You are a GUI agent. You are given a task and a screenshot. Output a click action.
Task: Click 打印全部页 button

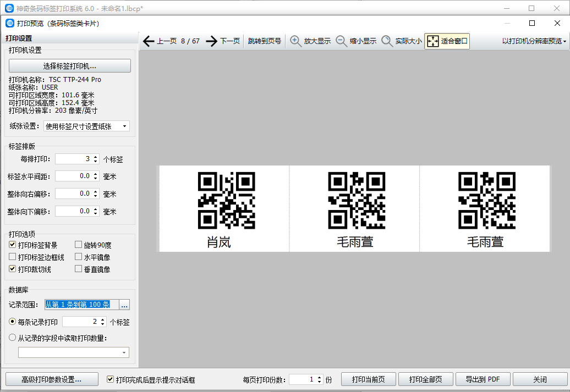pos(426,379)
